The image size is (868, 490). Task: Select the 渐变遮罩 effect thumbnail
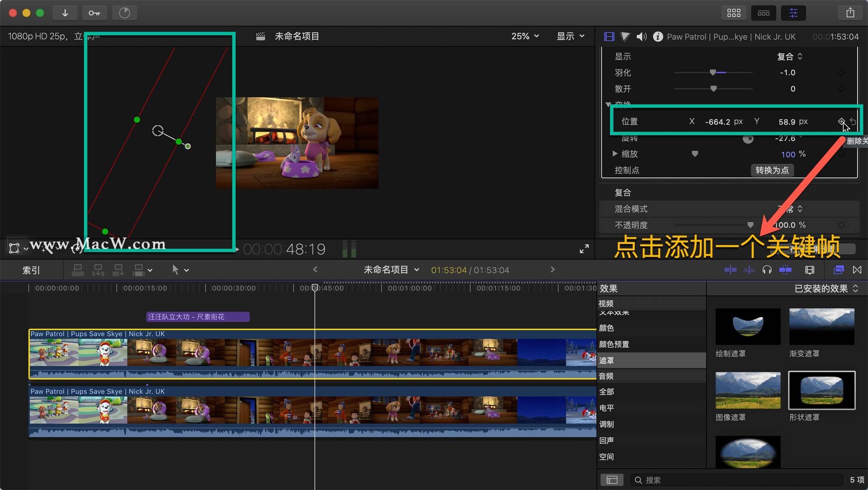point(821,327)
